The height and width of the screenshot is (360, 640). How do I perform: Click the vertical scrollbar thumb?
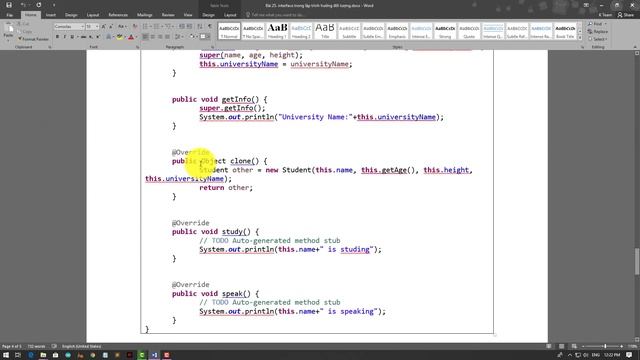click(x=637, y=261)
